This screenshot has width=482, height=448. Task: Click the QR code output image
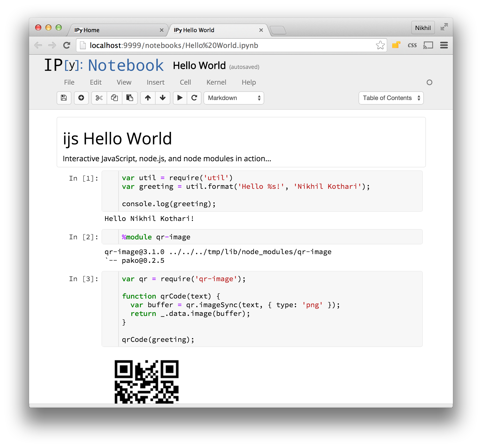coord(147,382)
